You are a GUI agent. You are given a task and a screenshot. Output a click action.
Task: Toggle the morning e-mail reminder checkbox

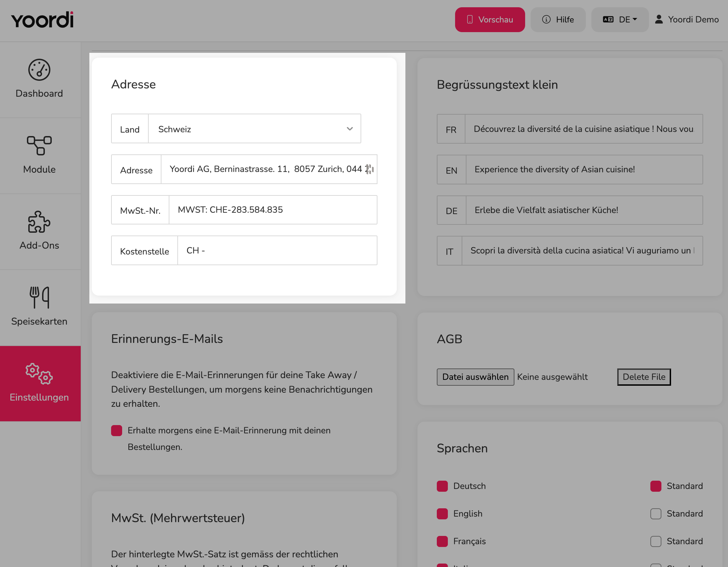[117, 430]
